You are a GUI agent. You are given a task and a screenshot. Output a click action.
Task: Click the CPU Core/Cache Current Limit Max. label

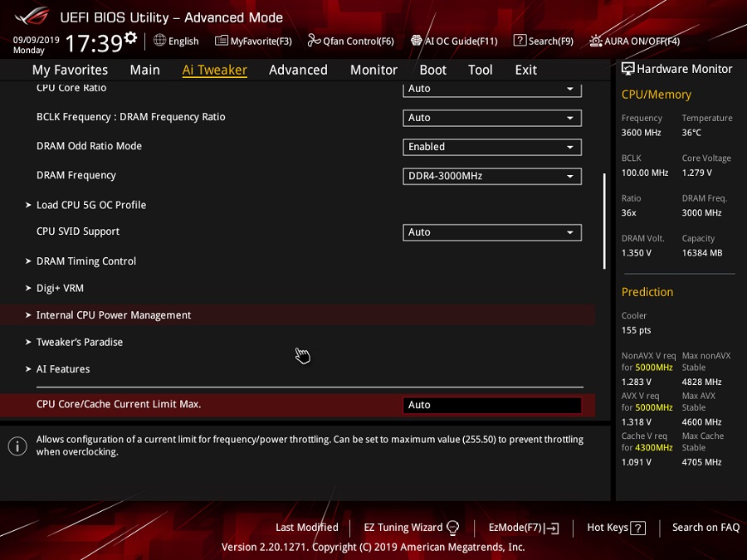119,404
